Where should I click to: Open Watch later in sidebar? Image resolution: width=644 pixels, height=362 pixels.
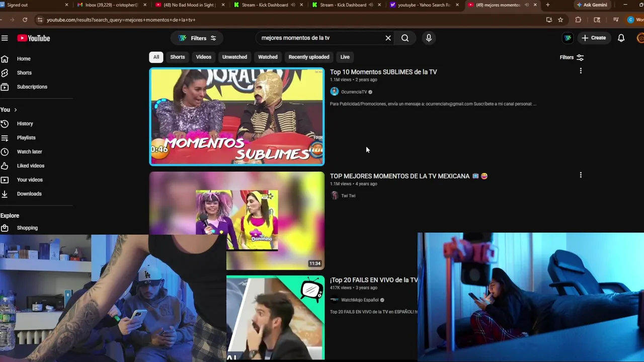(x=29, y=152)
